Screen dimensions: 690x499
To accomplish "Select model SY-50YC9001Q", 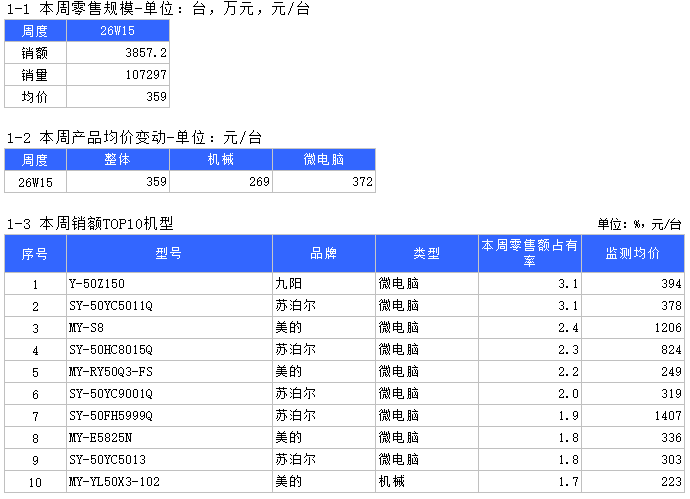I will tap(169, 393).
